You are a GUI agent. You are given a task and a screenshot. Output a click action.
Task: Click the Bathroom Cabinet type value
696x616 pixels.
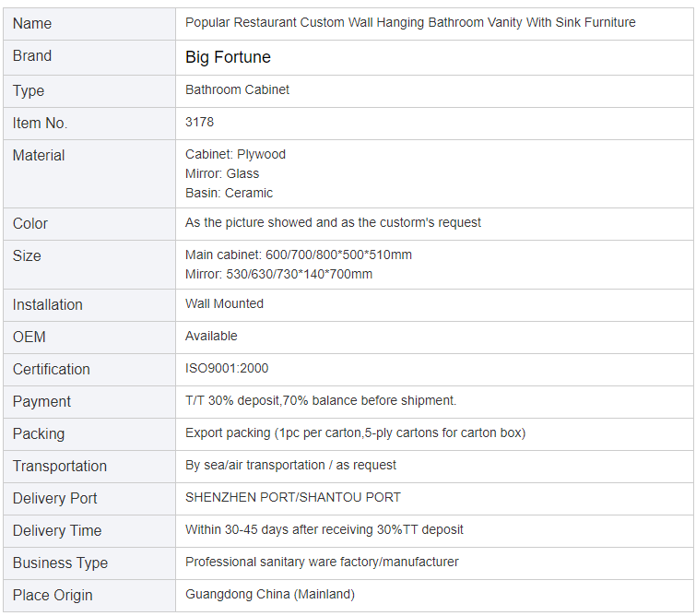point(237,89)
